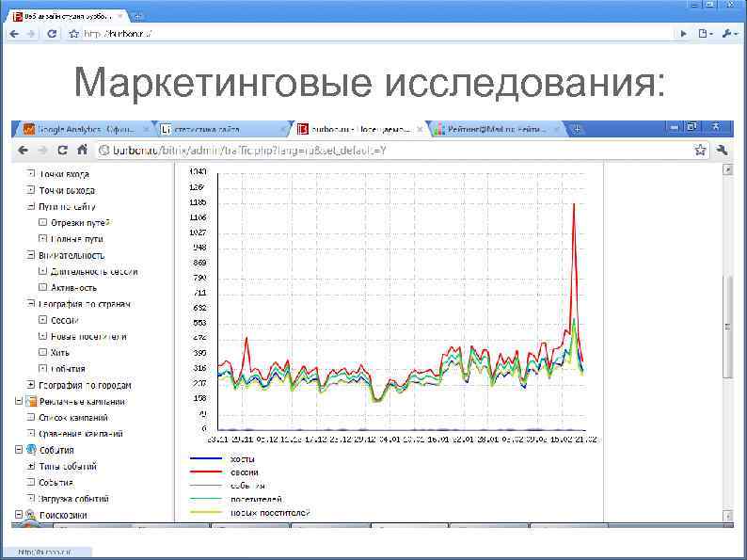Viewport: 747px width, 560px height.
Task: Open Точки входа in sidebar
Action: 64,174
